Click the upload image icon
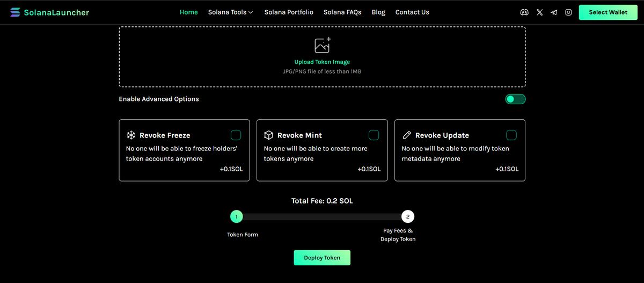The width and height of the screenshot is (644, 283). [x=323, y=45]
